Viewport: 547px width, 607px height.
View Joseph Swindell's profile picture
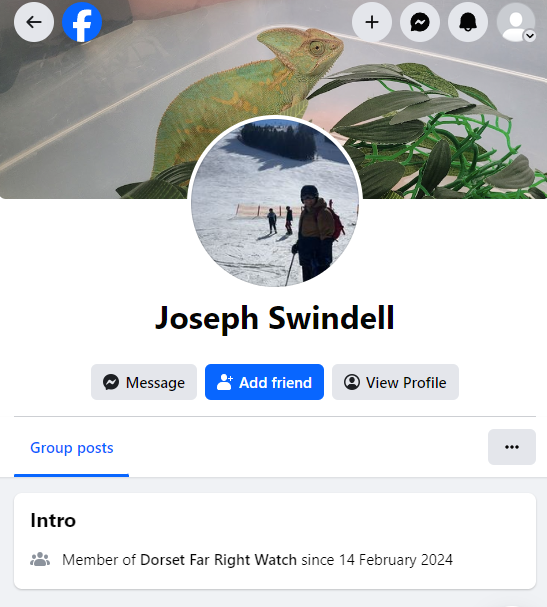(x=275, y=202)
